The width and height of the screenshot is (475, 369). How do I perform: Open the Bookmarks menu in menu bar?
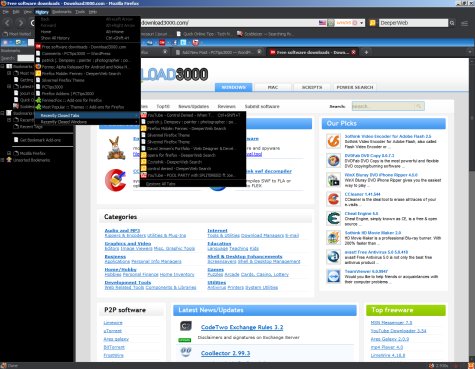point(62,12)
